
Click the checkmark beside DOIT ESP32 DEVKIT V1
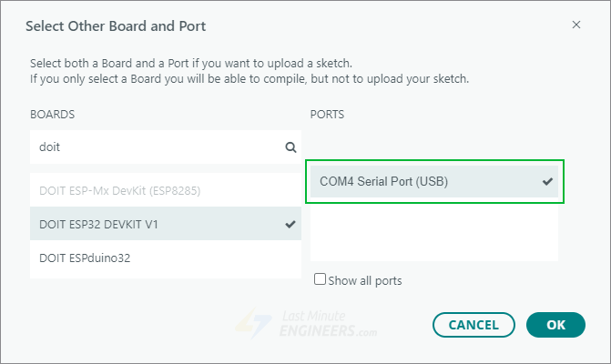coord(290,224)
